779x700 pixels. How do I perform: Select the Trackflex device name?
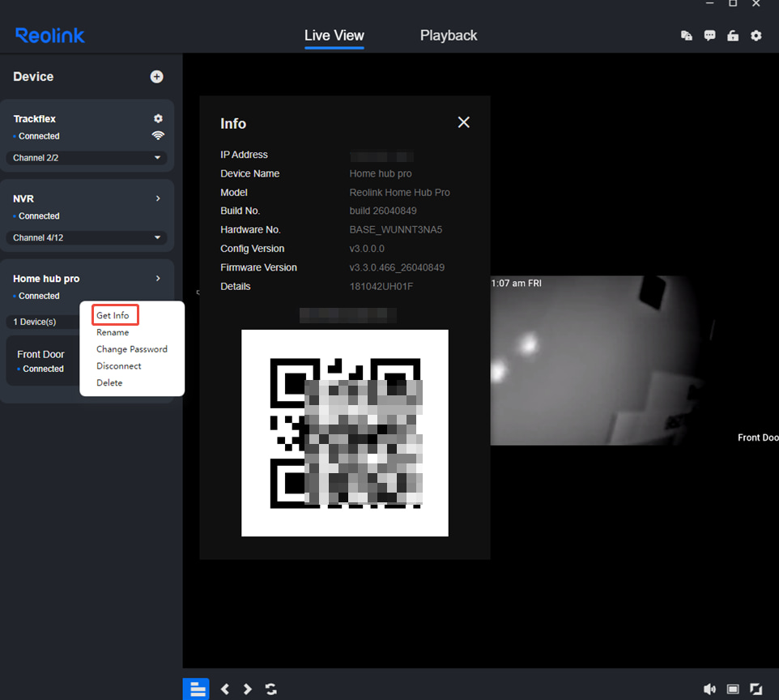click(x=34, y=119)
